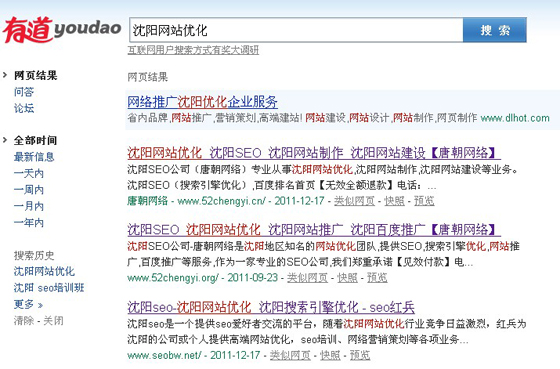560x369 pixels.
Task: Click the www.dlhot.com ad URL
Action: point(515,118)
